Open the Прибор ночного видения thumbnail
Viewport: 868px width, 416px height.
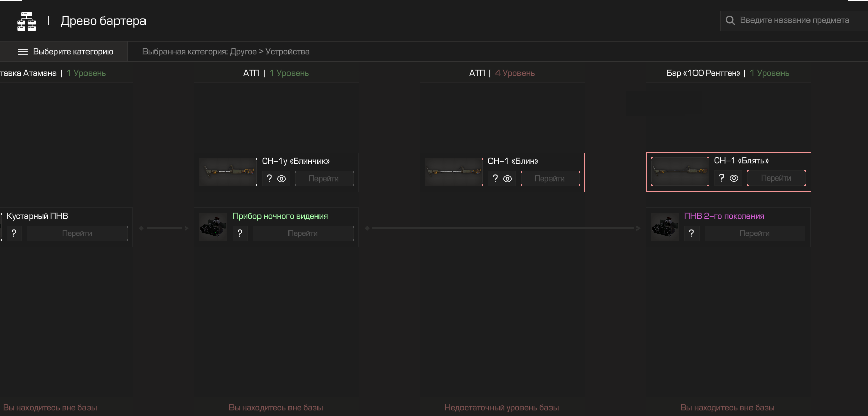pyautogui.click(x=213, y=227)
